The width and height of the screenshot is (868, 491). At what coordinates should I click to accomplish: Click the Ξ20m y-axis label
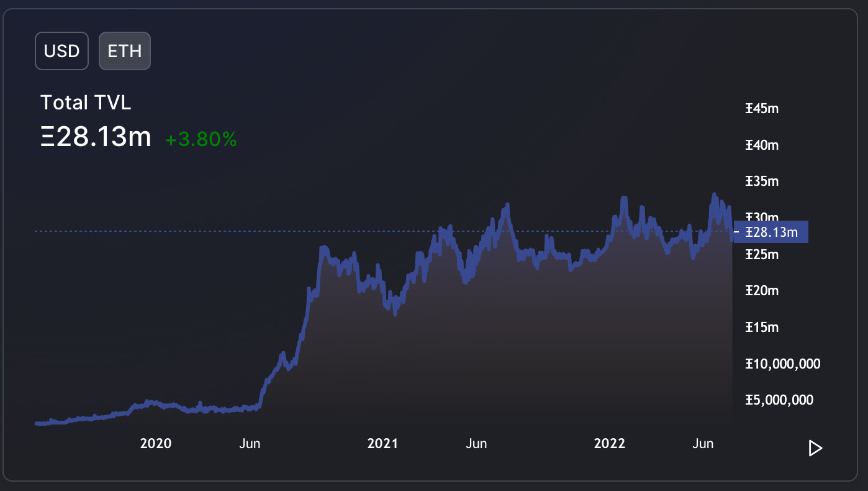tap(762, 291)
